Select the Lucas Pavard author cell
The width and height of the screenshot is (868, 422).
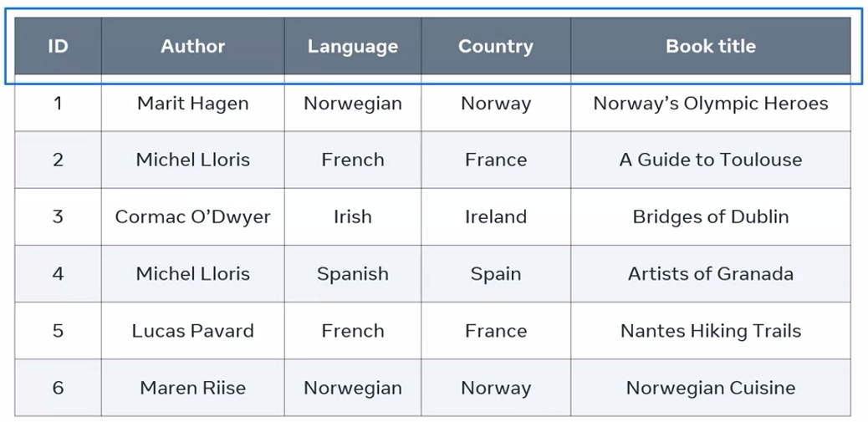coord(193,331)
